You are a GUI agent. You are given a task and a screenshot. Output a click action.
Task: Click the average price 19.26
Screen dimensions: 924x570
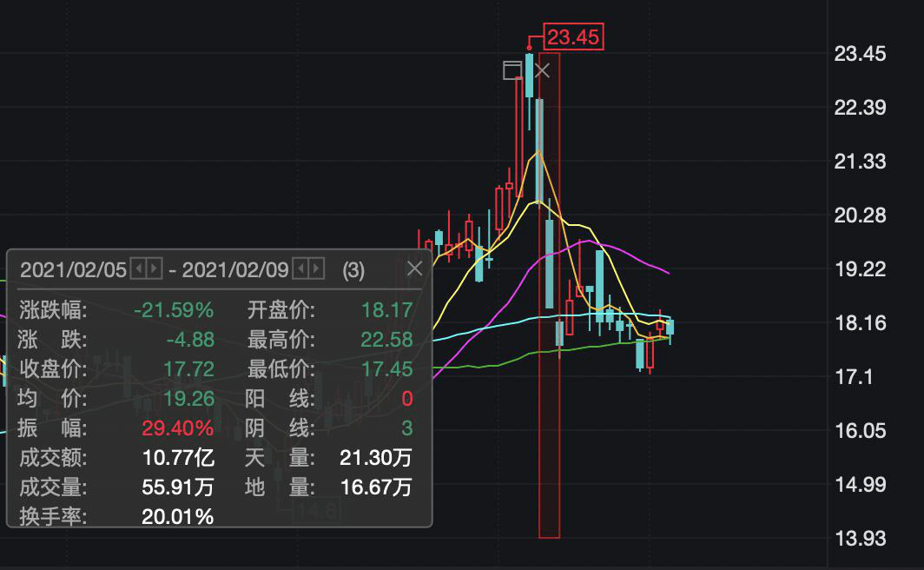pyautogui.click(x=188, y=399)
